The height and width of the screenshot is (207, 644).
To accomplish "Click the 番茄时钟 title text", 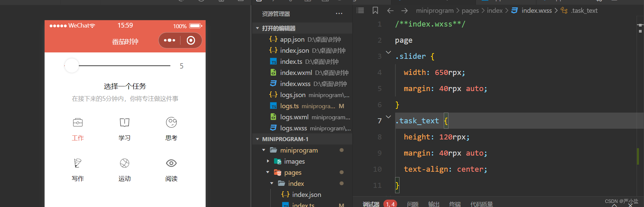I will [125, 42].
